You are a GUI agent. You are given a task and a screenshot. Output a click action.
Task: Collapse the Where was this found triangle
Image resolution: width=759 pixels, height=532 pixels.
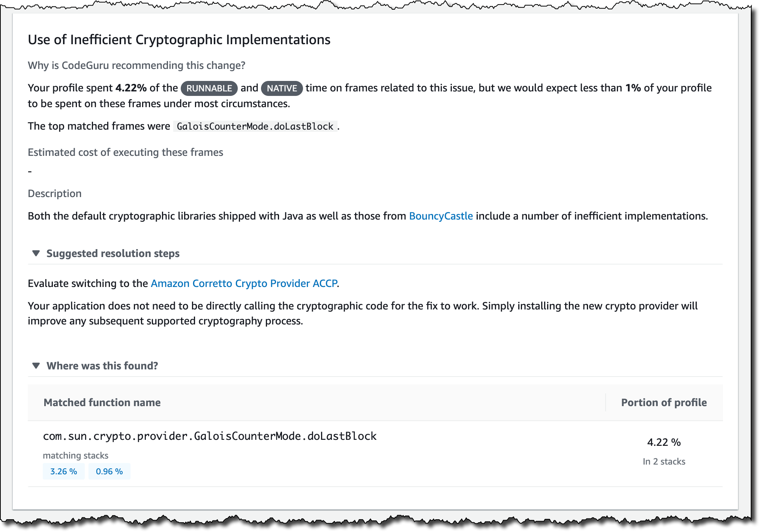(36, 366)
